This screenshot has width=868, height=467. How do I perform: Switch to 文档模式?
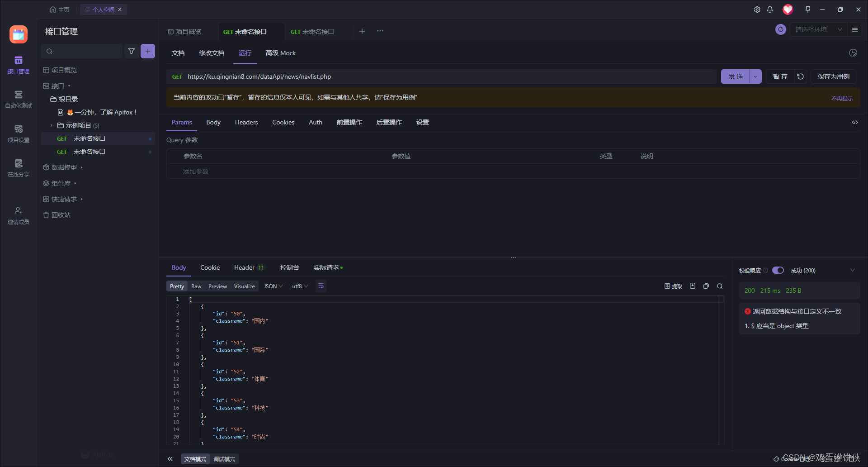pyautogui.click(x=195, y=459)
